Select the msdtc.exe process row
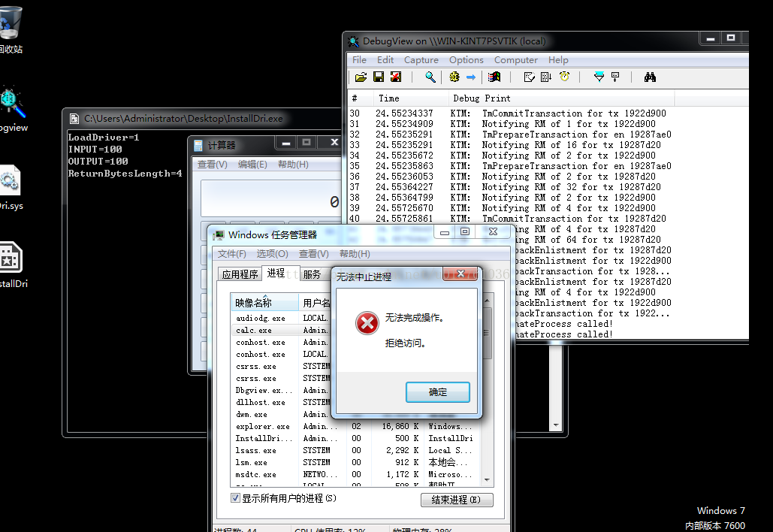The height and width of the screenshot is (532, 773). [x=355, y=474]
